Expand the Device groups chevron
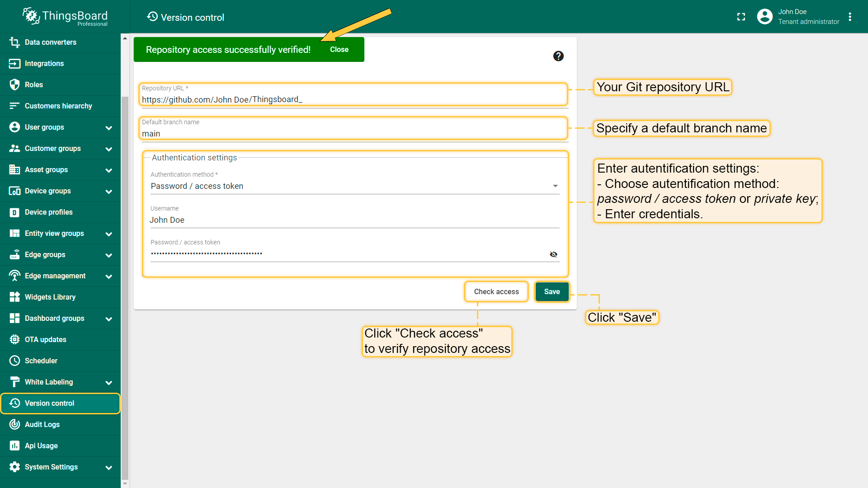868x488 pixels. (x=108, y=191)
